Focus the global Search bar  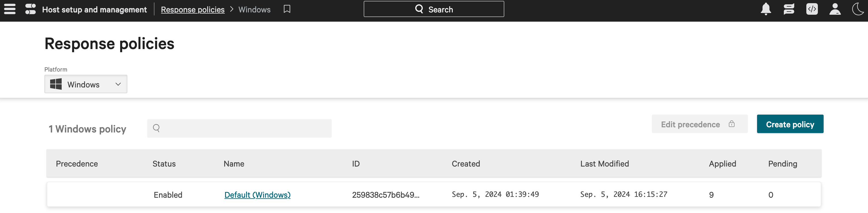[x=434, y=9]
